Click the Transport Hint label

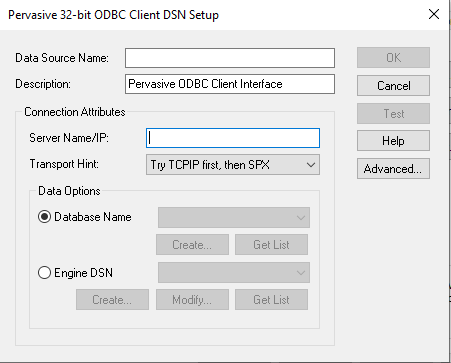click(64, 164)
